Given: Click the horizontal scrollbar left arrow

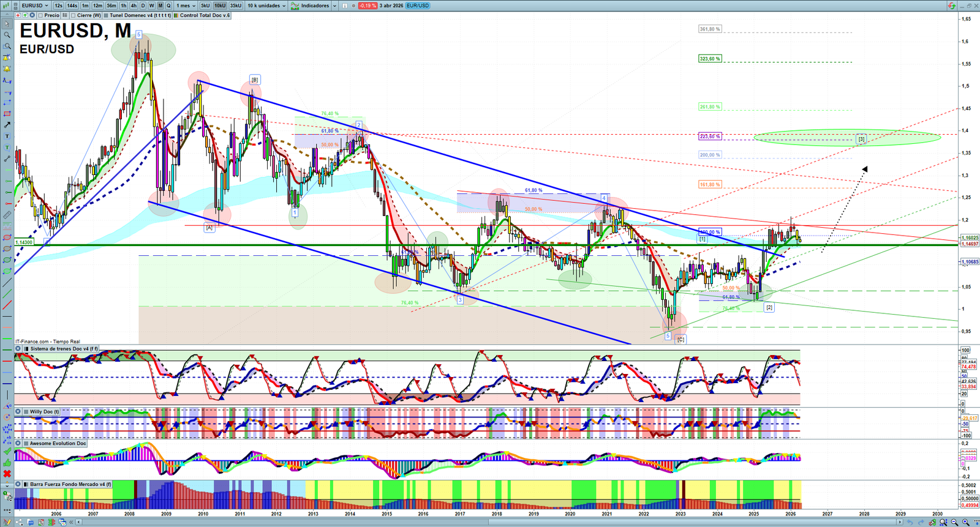Looking at the screenshot, I should click(x=79, y=522).
